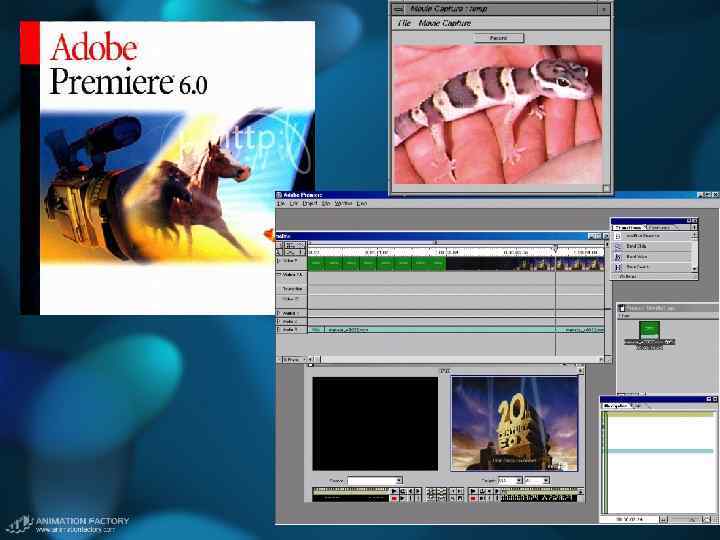Click the Navigator zoom-out icon

tap(663, 519)
